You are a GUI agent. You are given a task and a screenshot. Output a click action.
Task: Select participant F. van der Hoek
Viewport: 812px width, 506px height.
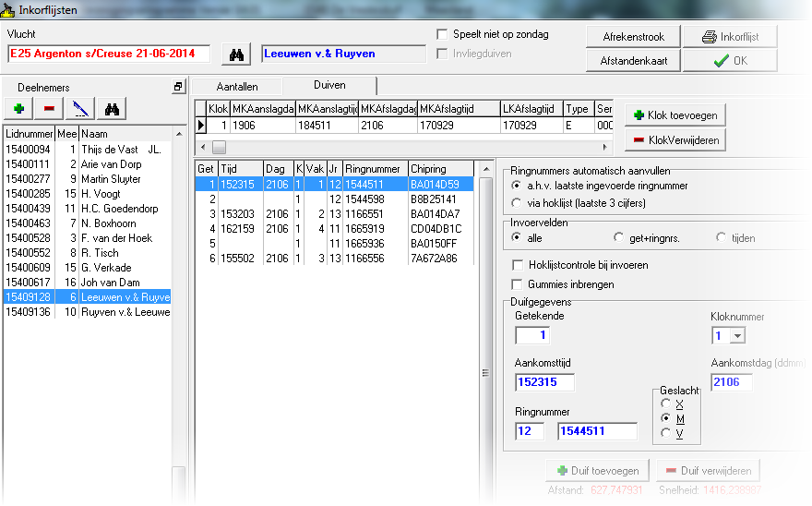coord(87,238)
